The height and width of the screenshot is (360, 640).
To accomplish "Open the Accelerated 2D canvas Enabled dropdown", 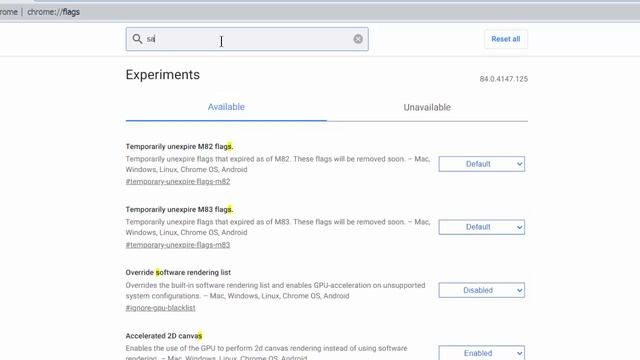I will 482,353.
